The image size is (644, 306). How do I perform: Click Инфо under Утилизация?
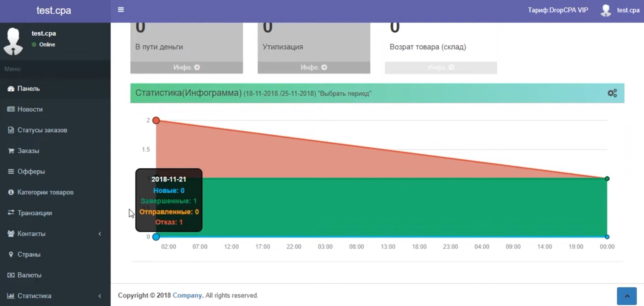(x=314, y=67)
